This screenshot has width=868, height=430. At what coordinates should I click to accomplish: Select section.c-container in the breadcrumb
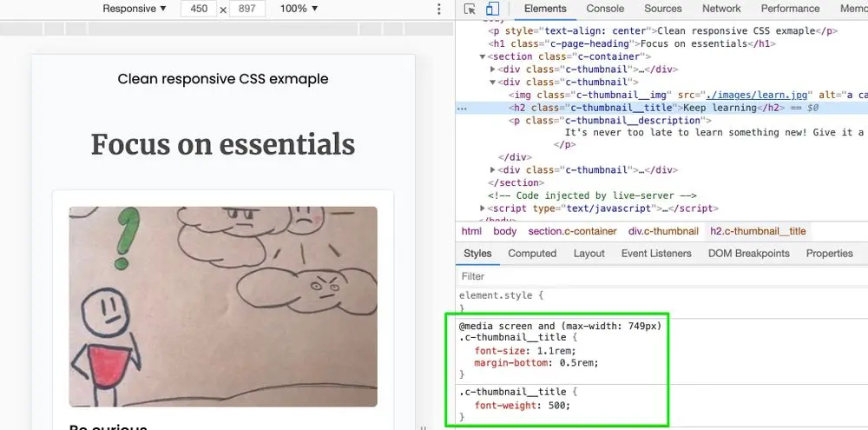click(572, 231)
